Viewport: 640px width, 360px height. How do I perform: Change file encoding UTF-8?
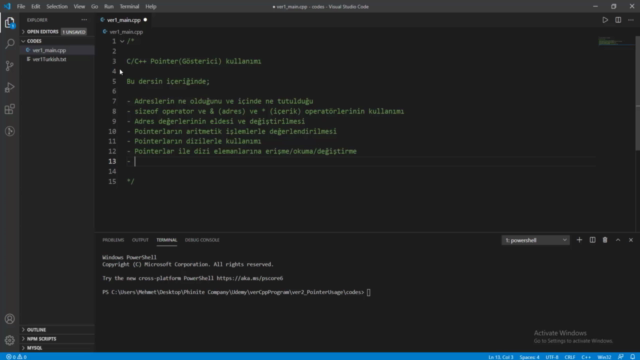coord(551,357)
